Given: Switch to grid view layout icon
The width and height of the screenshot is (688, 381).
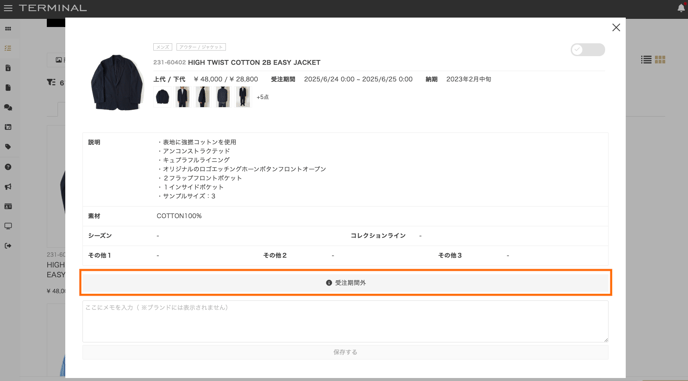Looking at the screenshot, I should click(660, 60).
